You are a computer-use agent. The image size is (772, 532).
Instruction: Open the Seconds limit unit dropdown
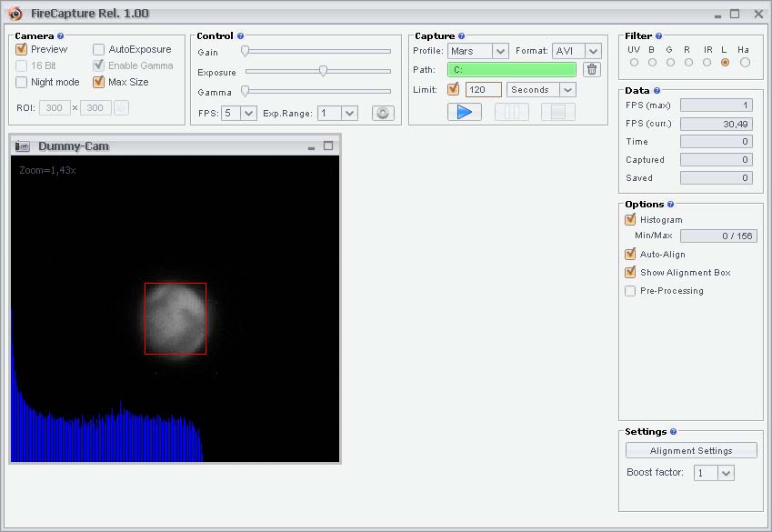pos(567,90)
